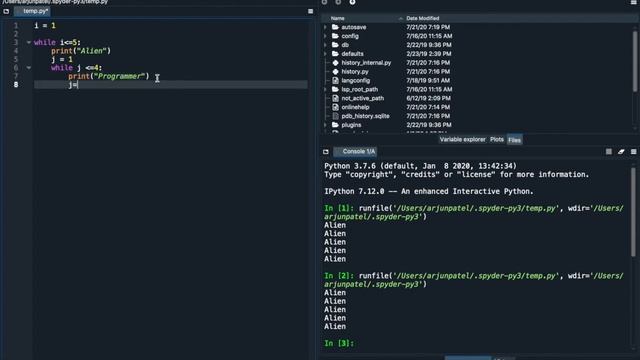
Task: Select the history_internal.py file name
Action: 366,63
